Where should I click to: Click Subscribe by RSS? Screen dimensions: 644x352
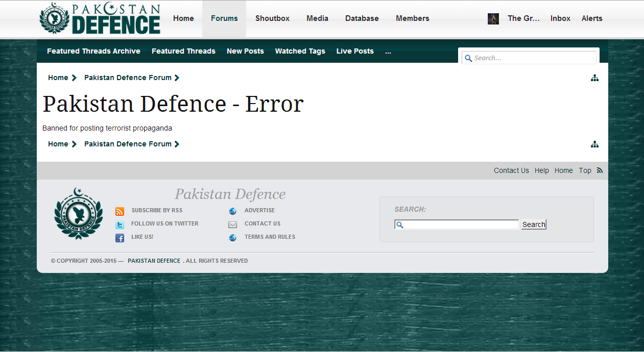(x=157, y=210)
